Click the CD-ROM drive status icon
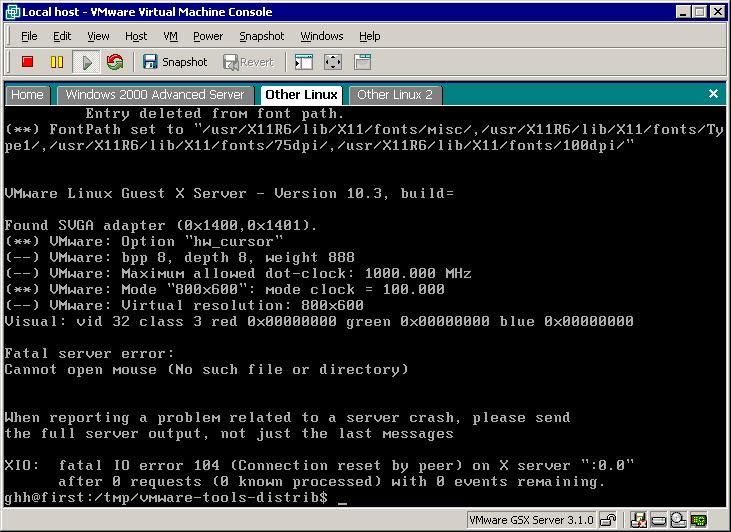The image size is (731, 532). coord(678,519)
